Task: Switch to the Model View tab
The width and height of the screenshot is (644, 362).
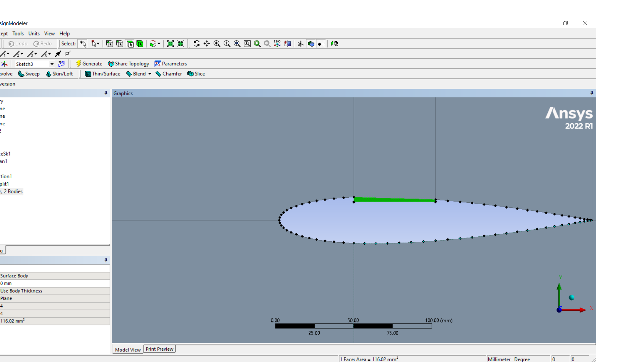Action: pyautogui.click(x=128, y=350)
